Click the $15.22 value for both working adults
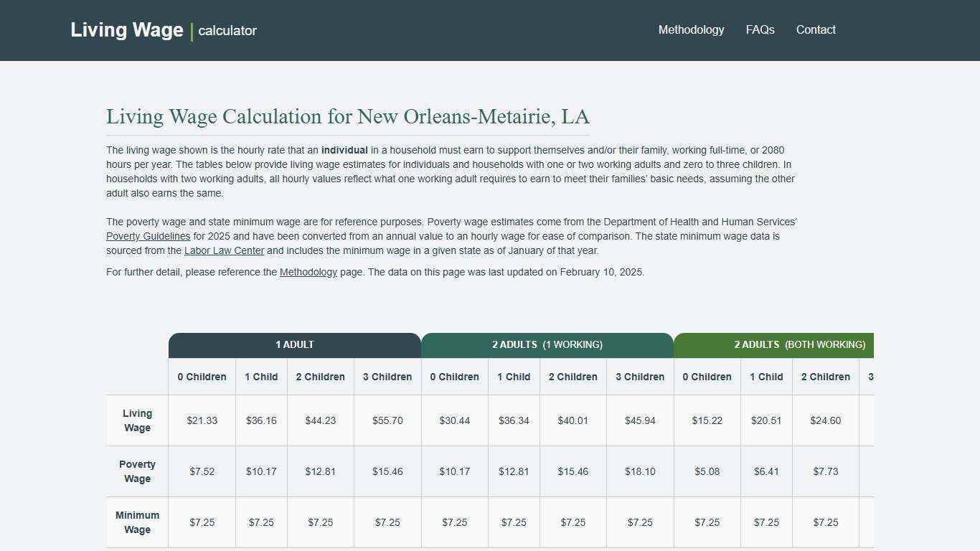The width and height of the screenshot is (980, 551). [x=707, y=420]
